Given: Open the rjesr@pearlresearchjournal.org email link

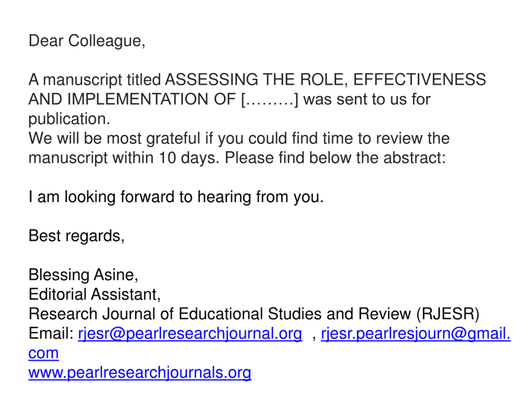Looking at the screenshot, I should click(x=190, y=334).
